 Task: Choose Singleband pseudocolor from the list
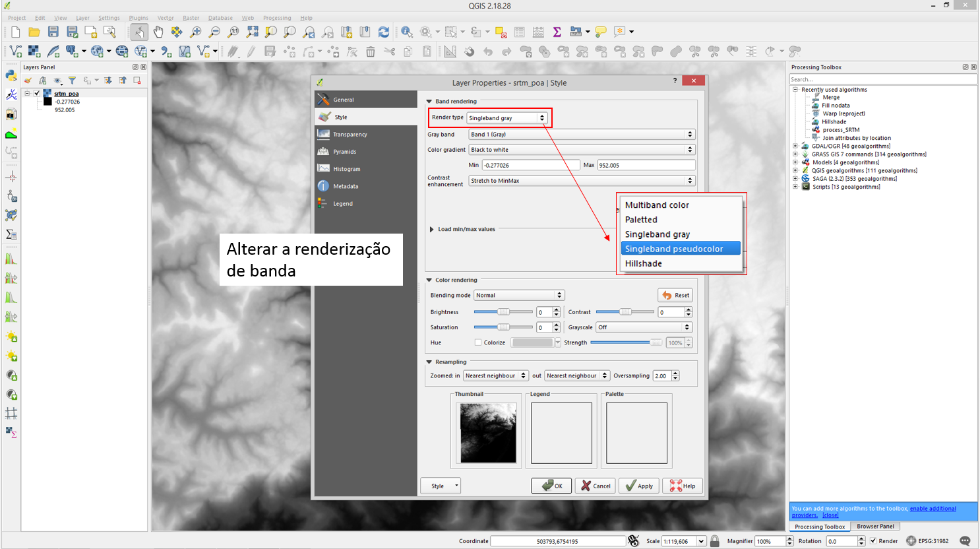[x=674, y=249]
